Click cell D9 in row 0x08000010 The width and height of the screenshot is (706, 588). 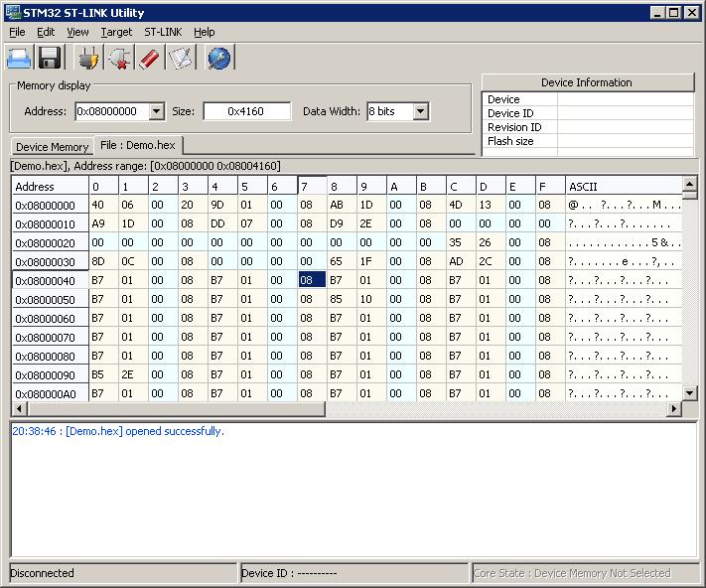tap(342, 223)
